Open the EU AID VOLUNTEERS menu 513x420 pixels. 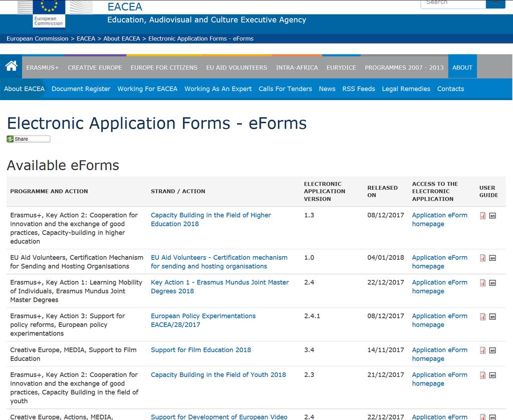236,68
